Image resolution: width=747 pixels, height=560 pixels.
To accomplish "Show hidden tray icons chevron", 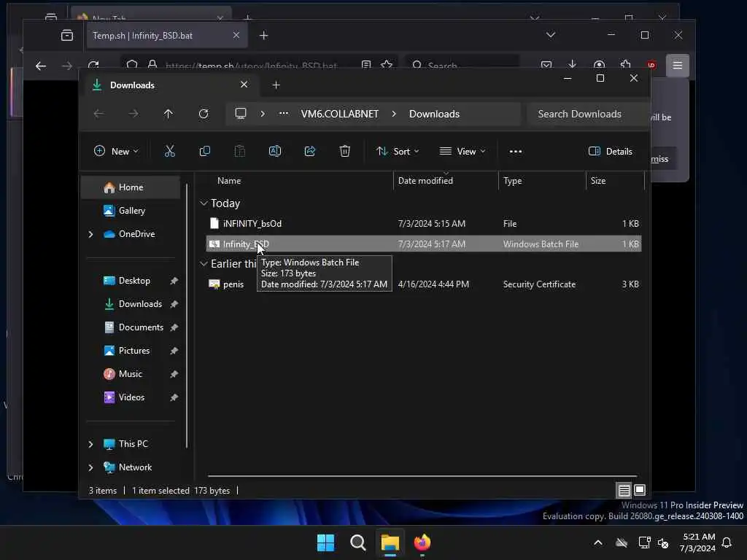I will pos(598,542).
